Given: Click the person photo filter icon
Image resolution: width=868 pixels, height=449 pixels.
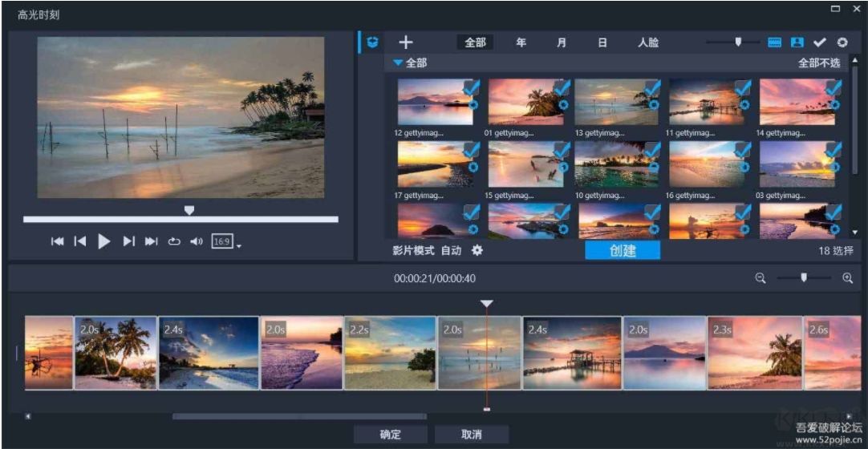Looking at the screenshot, I should (x=797, y=42).
